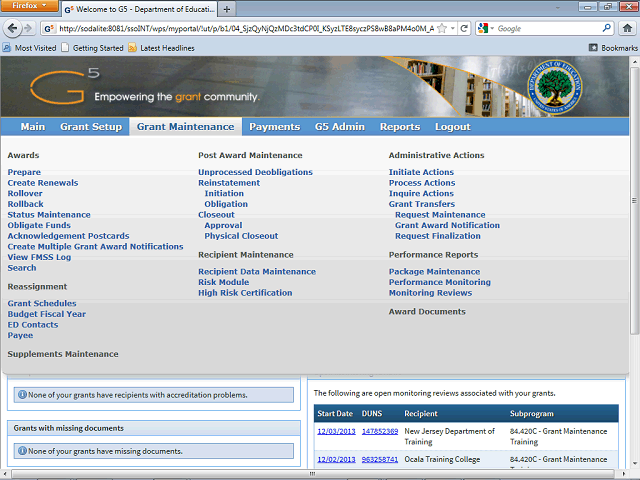Click Obligate Funds under Awards
This screenshot has height=480, width=640.
tap(39, 225)
